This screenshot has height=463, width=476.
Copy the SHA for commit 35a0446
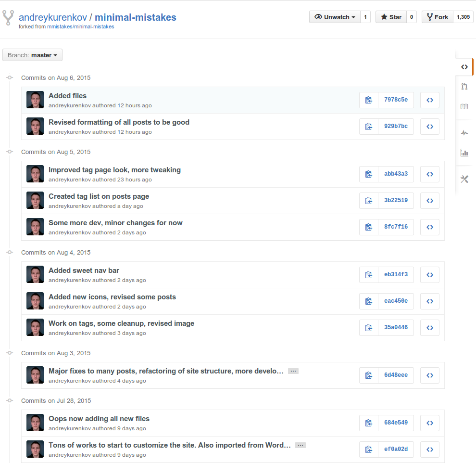pyautogui.click(x=368, y=327)
